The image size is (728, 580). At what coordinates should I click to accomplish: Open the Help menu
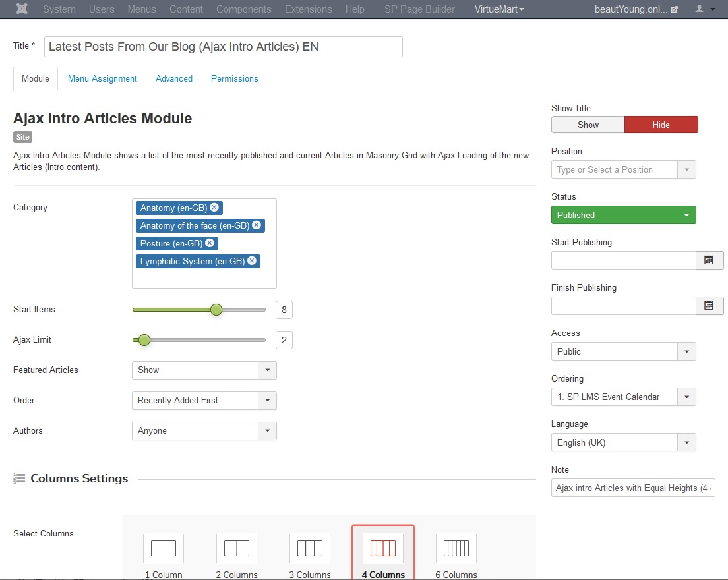(x=355, y=9)
